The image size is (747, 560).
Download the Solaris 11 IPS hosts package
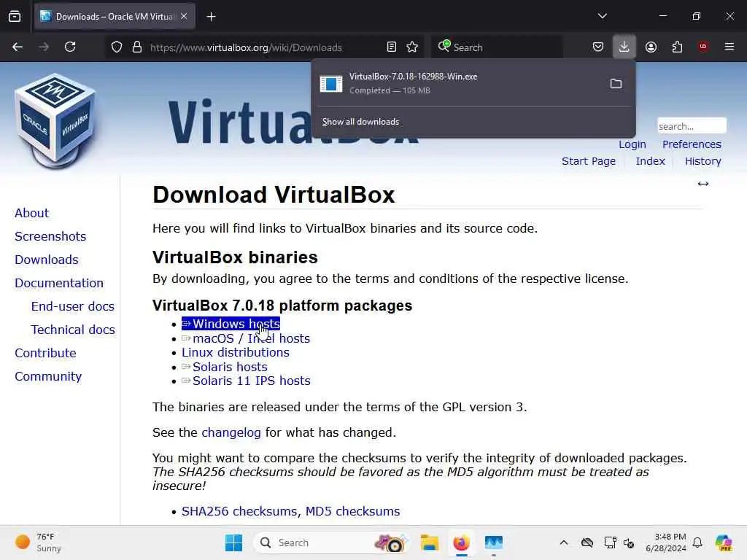(246, 381)
